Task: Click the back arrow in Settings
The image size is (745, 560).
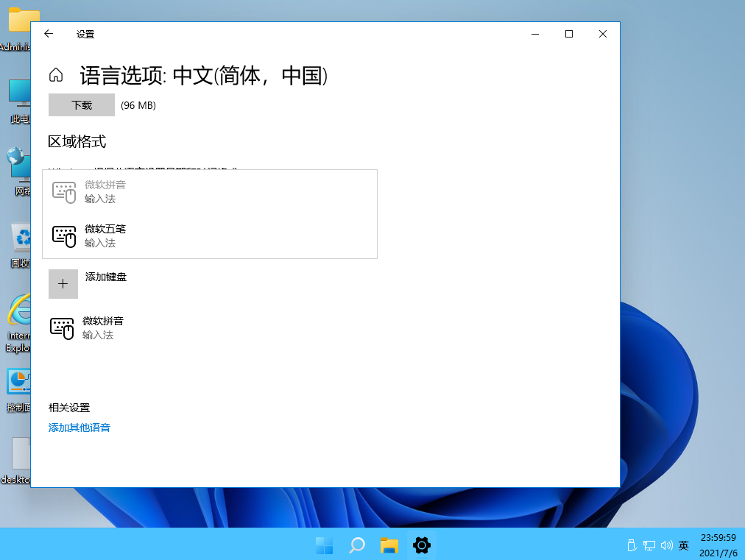Action: pyautogui.click(x=48, y=34)
